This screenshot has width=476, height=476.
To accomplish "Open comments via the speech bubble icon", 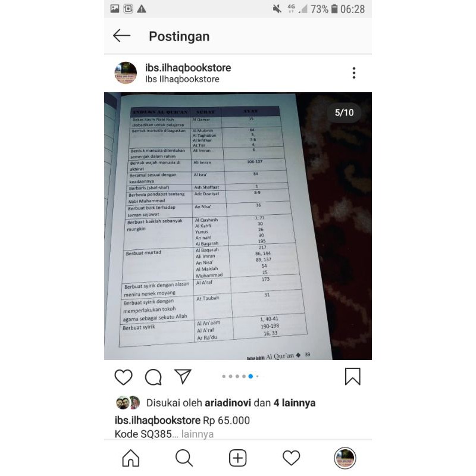I will [154, 377].
